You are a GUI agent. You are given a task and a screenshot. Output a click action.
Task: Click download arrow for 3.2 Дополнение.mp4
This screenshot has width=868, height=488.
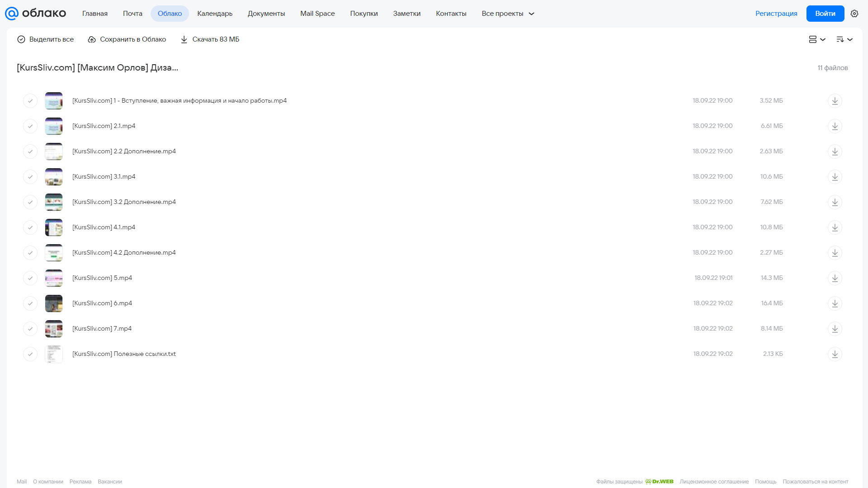pos(835,202)
